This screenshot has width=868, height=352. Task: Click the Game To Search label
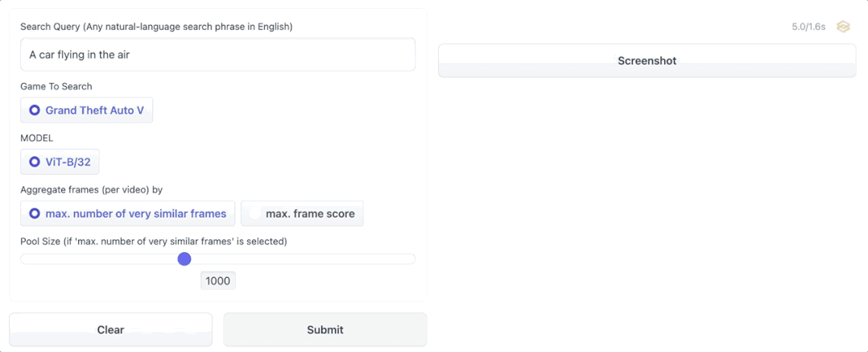(56, 86)
